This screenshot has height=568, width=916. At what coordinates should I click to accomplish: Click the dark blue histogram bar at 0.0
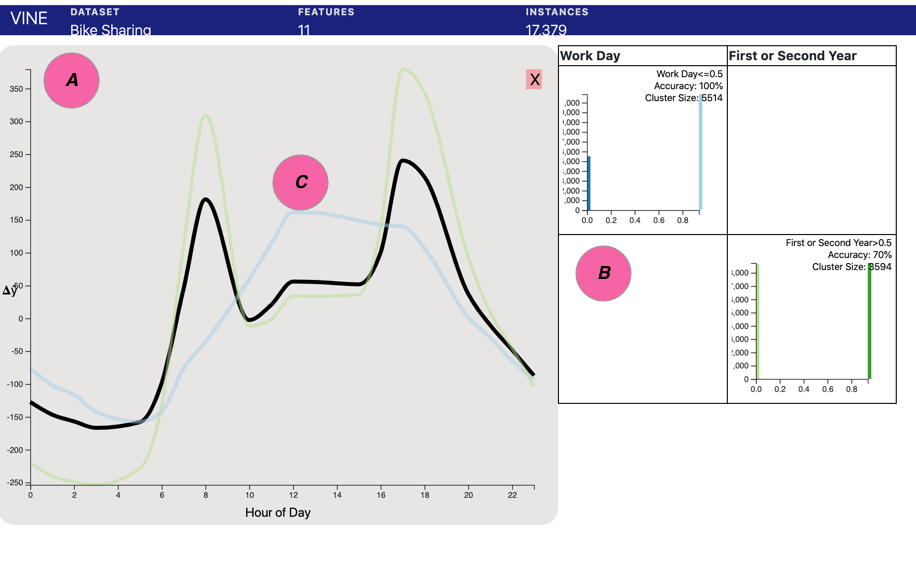tap(588, 183)
